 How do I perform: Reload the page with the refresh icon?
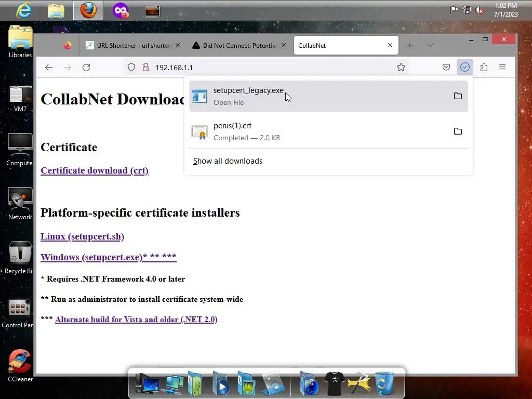(x=86, y=68)
